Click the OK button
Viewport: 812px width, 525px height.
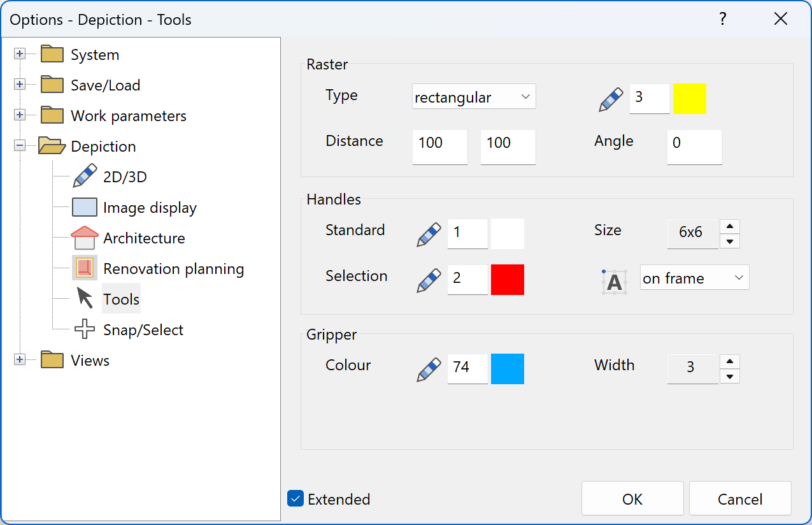(632, 498)
